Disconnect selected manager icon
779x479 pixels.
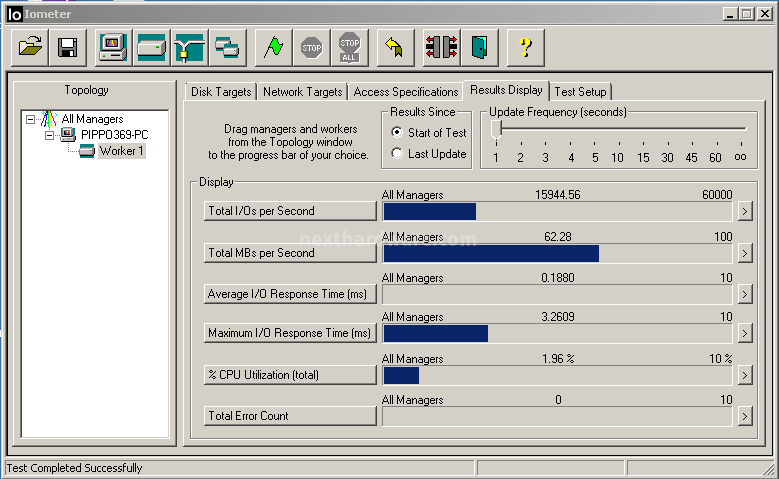pos(441,48)
